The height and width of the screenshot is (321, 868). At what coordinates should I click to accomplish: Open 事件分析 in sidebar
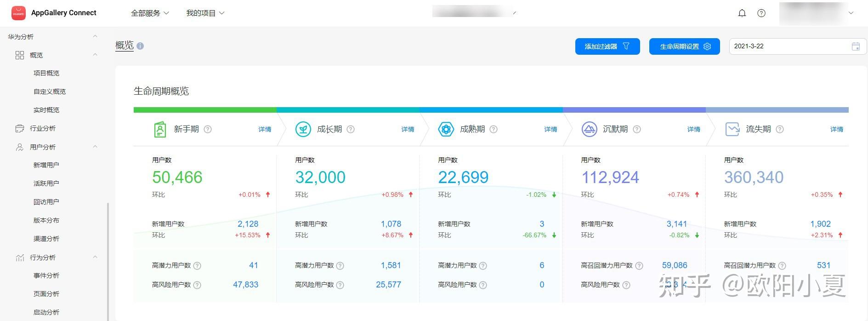pos(46,275)
